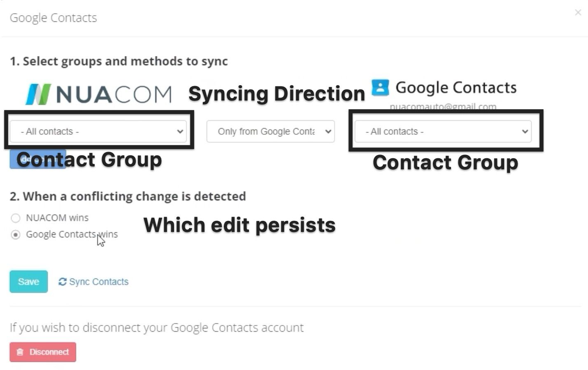Click the sync arrows icon

click(x=63, y=282)
